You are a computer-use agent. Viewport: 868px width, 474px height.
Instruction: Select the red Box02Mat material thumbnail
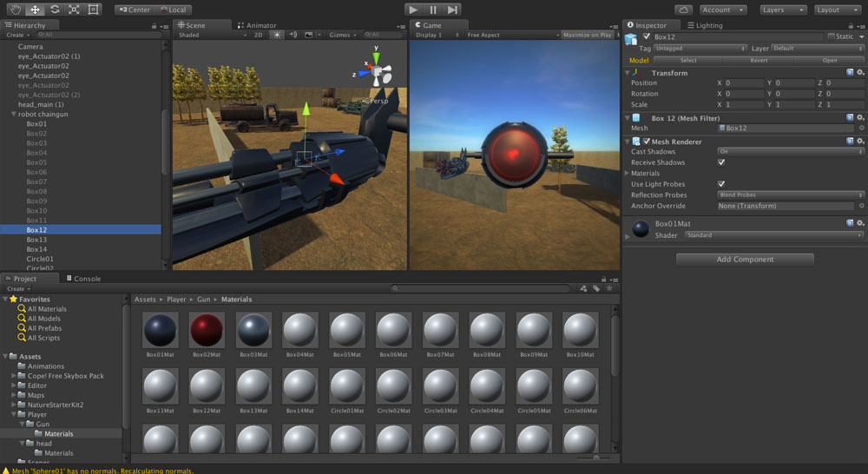tap(207, 330)
